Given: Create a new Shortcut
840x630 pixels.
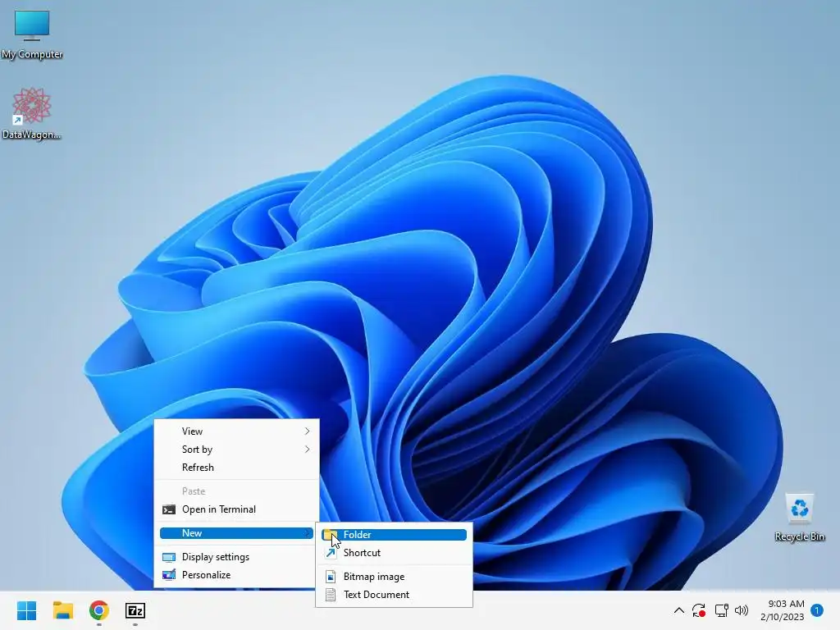Looking at the screenshot, I should tap(395, 553).
